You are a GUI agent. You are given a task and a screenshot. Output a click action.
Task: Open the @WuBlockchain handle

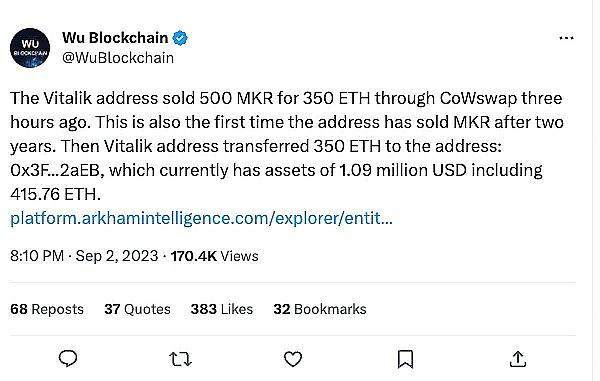click(x=118, y=58)
